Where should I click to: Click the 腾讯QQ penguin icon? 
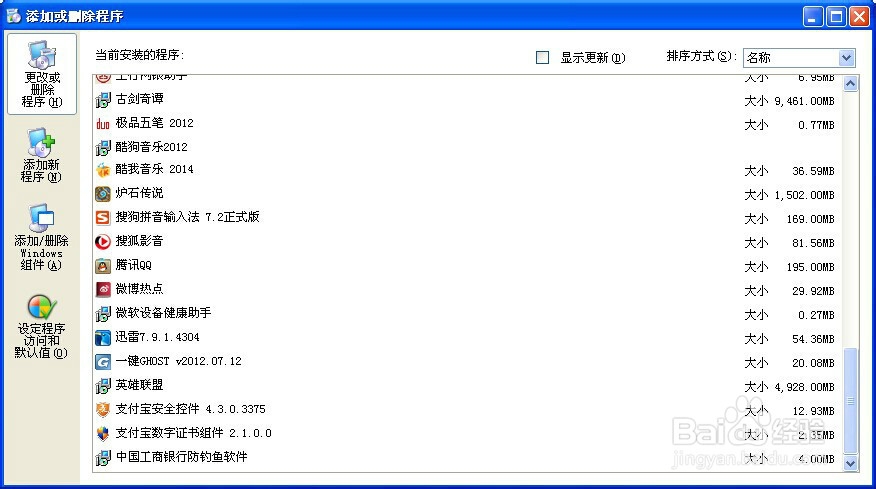pos(103,266)
